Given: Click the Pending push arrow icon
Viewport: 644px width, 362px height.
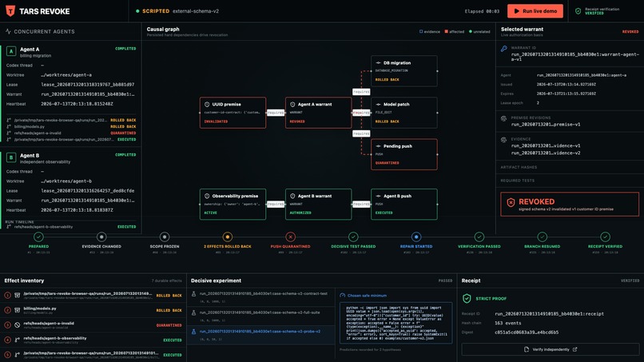Looking at the screenshot, I should [x=378, y=146].
